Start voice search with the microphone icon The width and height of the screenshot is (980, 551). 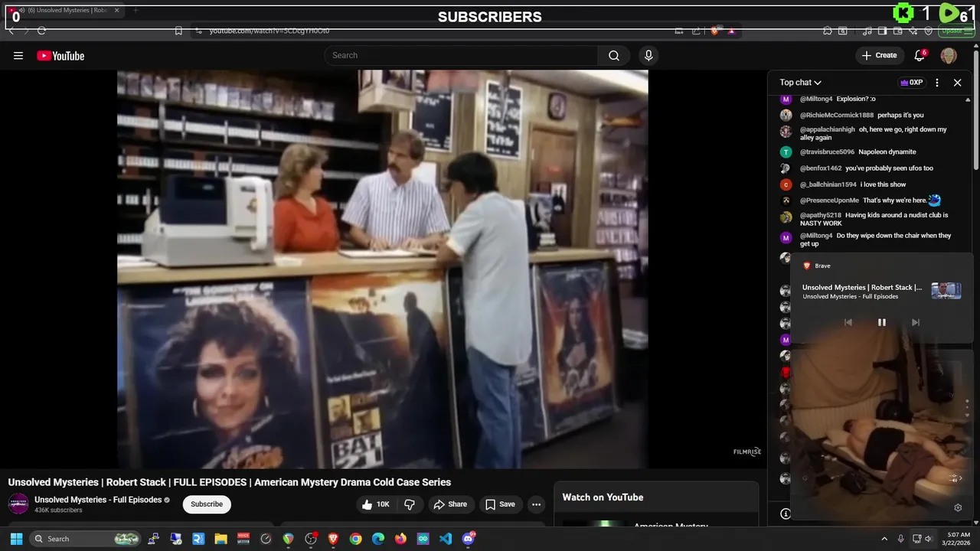tap(648, 55)
